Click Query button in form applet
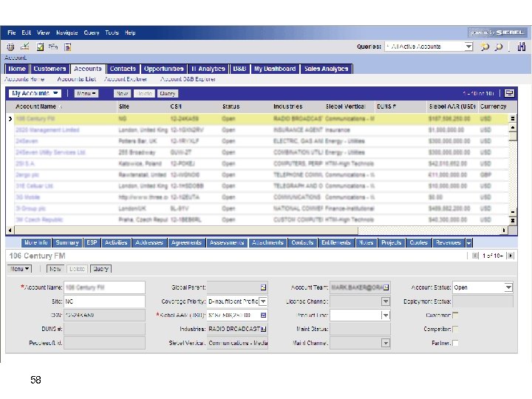 100,269
